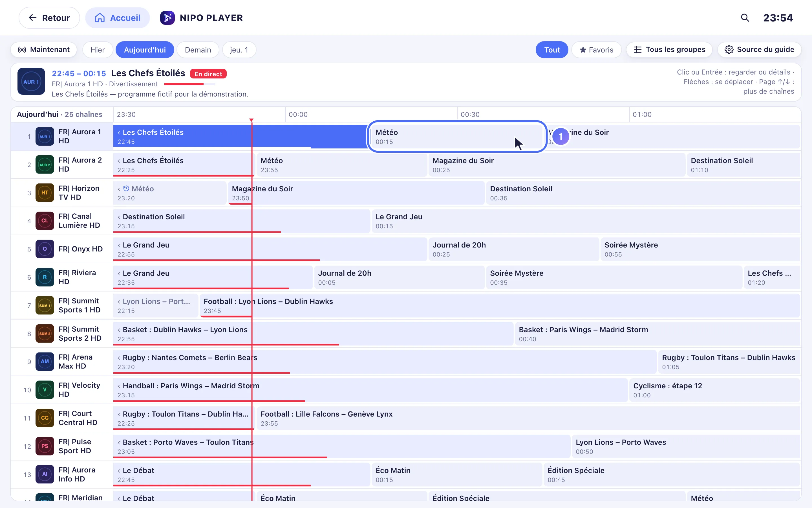Viewport: 812px width, 508px height.
Task: Click the NIPO Player logo icon
Action: click(x=167, y=18)
